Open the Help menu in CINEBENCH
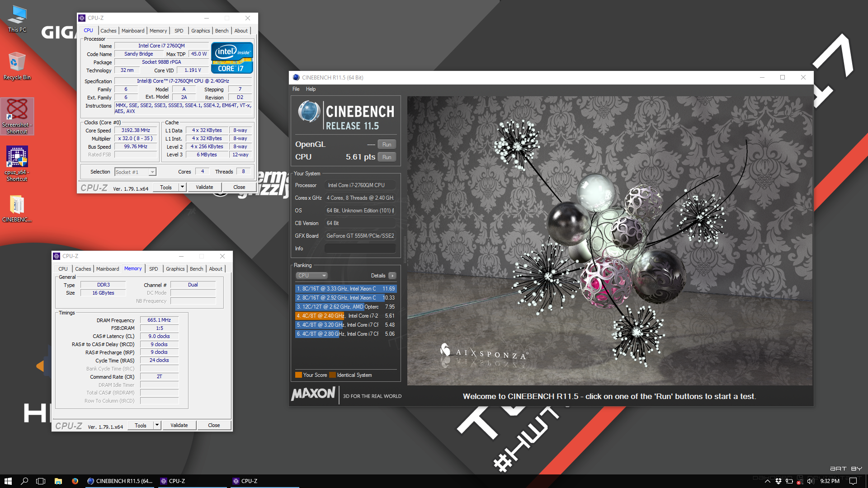The height and width of the screenshot is (488, 868). (x=311, y=89)
